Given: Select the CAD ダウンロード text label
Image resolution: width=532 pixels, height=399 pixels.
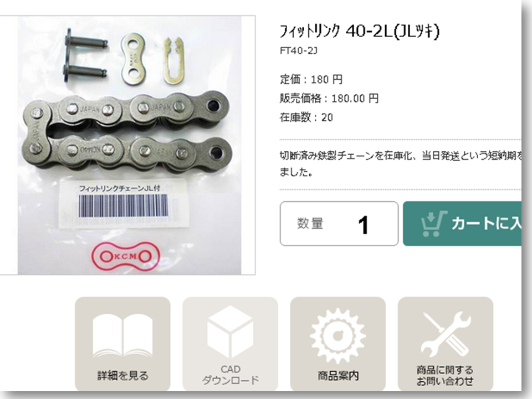Looking at the screenshot, I should point(230,375).
